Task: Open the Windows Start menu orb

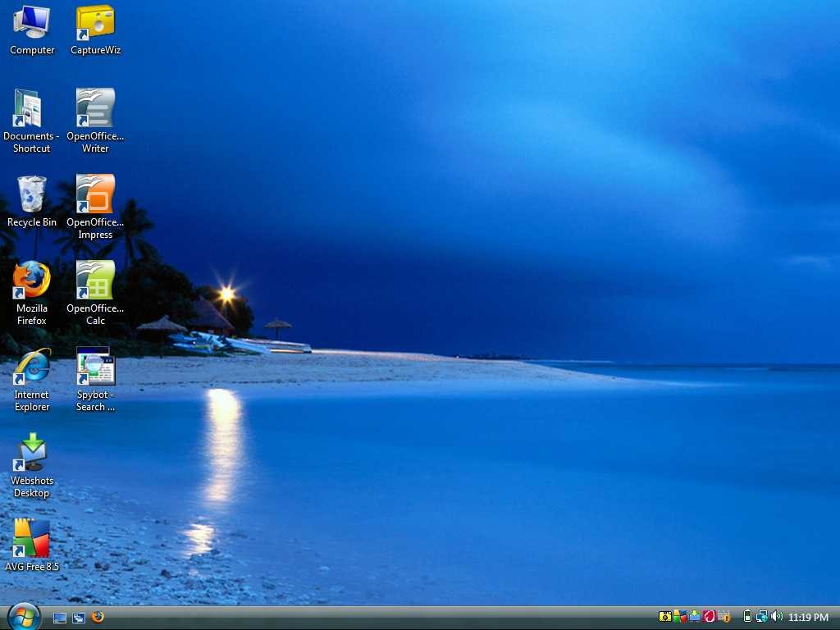Action: pos(24,617)
